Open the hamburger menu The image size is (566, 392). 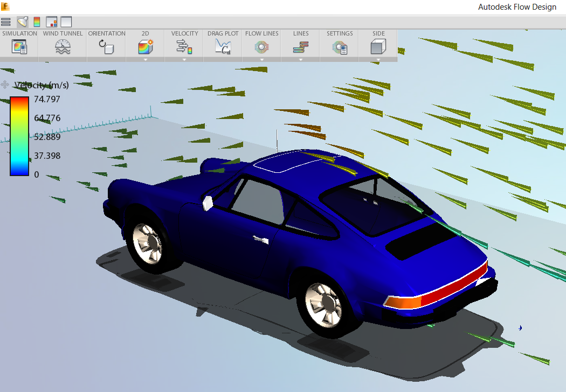click(6, 22)
